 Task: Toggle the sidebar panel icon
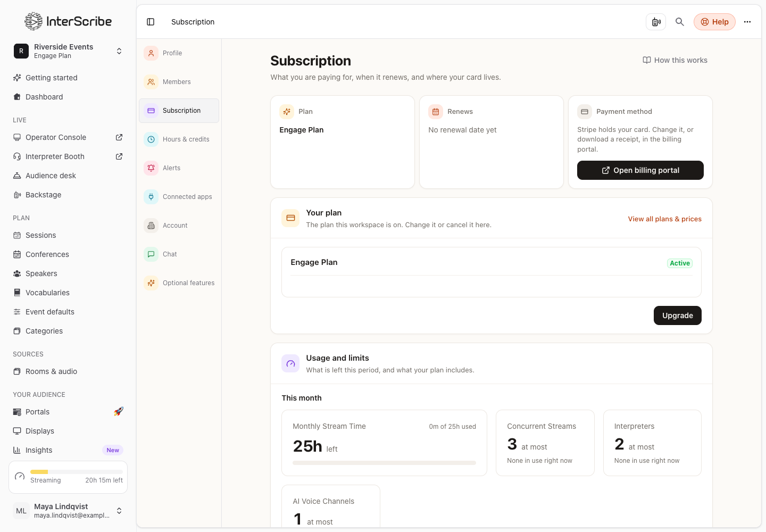pyautogui.click(x=151, y=22)
